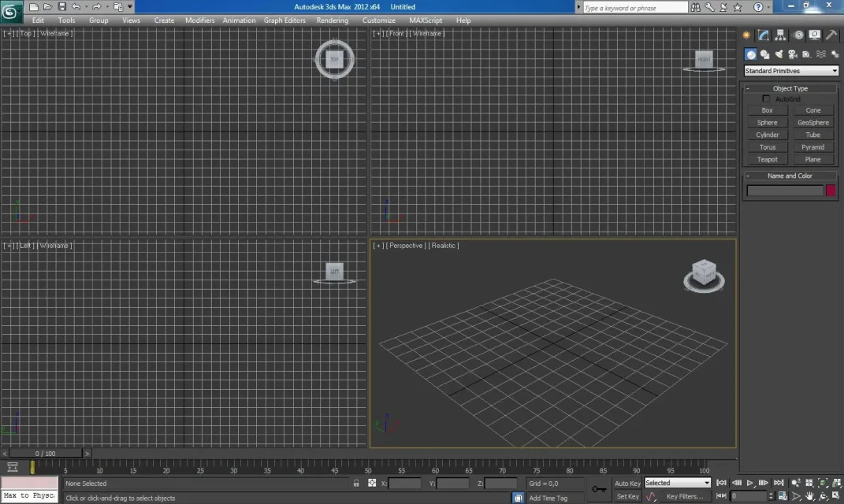Toggle Auto Key animation mode
Screen dimensions: 844x504
(627, 483)
